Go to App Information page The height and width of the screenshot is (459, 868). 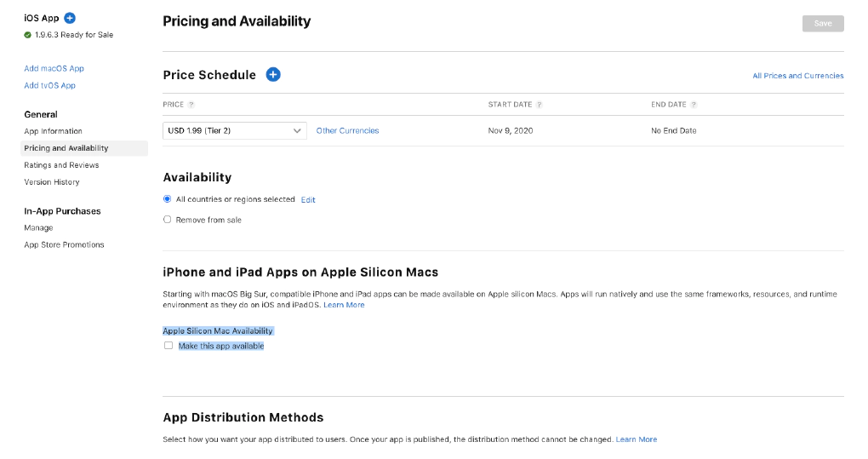click(x=54, y=131)
